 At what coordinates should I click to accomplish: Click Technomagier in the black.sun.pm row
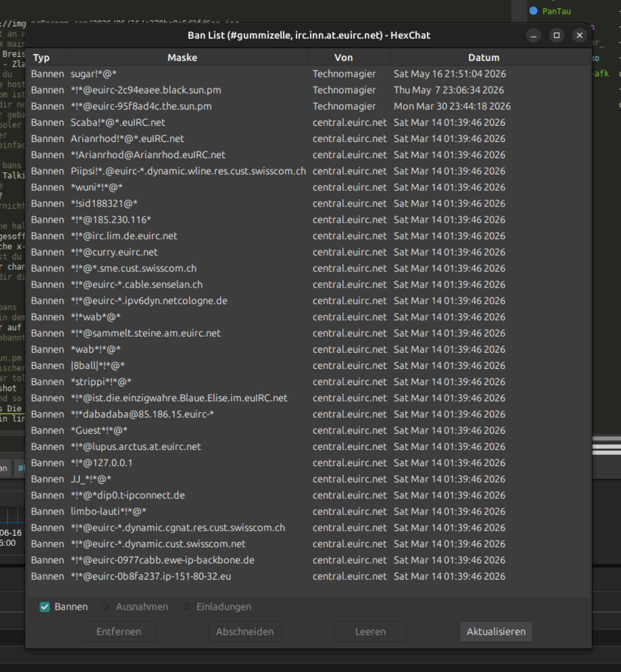(x=344, y=90)
